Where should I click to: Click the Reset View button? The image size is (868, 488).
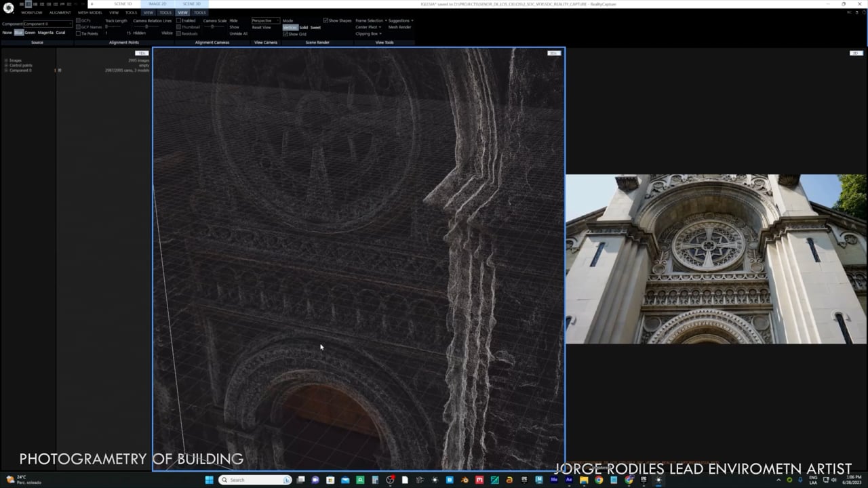pos(261,27)
